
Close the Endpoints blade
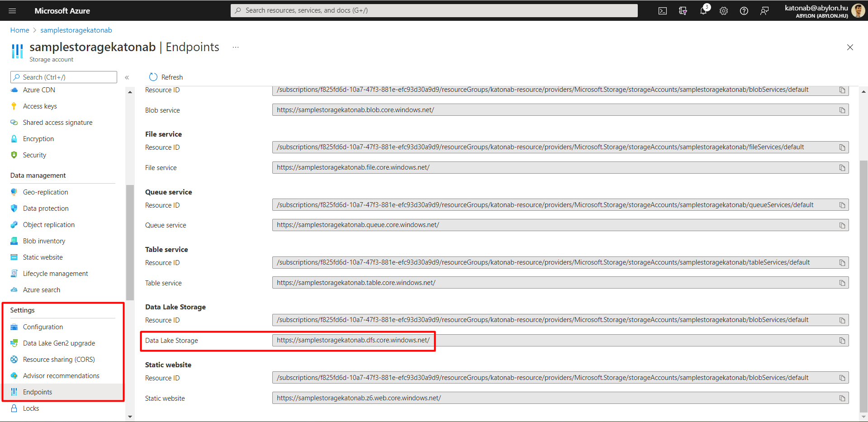850,47
